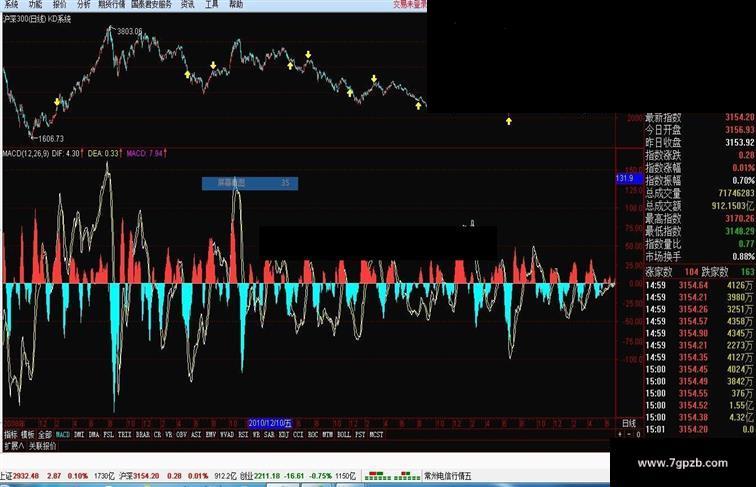Switch to the CCI indicator tab
This screenshot has height=487, width=756.
(298, 434)
